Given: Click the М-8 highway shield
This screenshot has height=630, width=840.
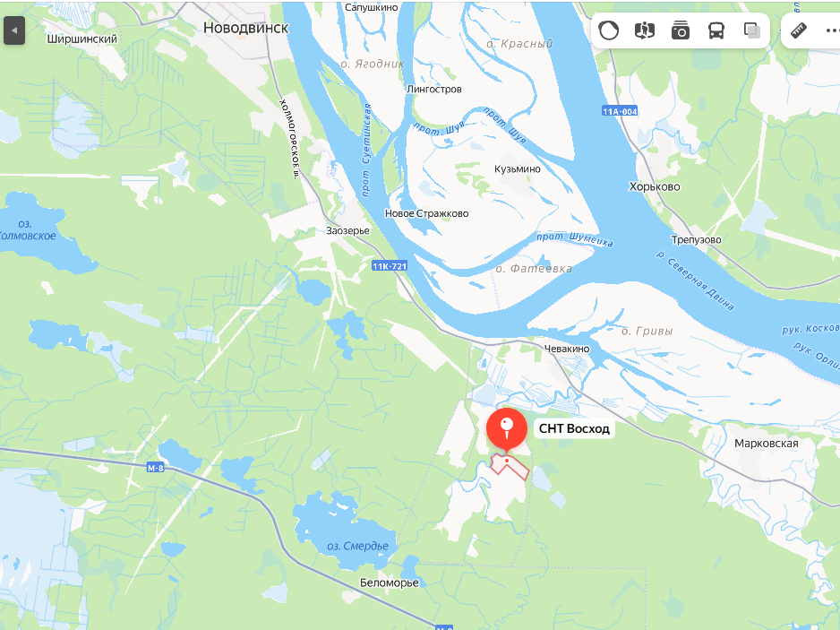Looking at the screenshot, I should coord(155,468).
